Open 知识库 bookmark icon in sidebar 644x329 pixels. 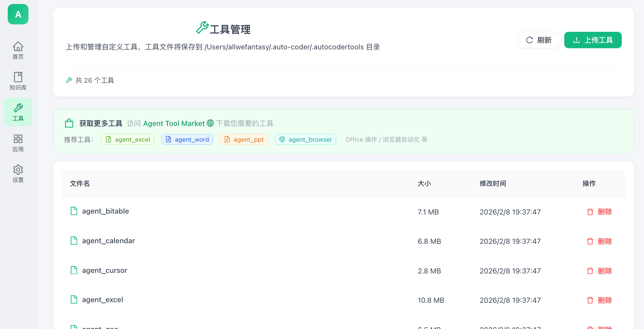(18, 77)
